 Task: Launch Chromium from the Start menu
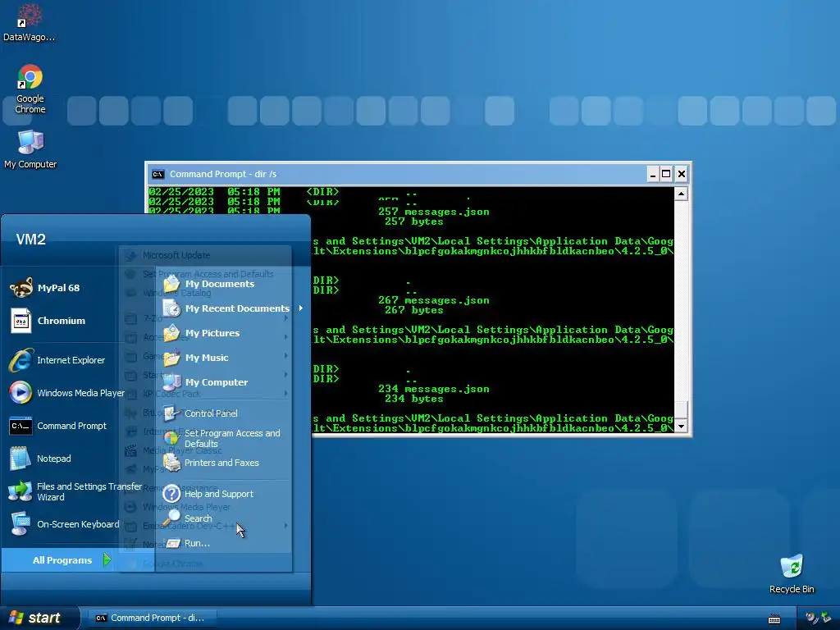point(48,321)
